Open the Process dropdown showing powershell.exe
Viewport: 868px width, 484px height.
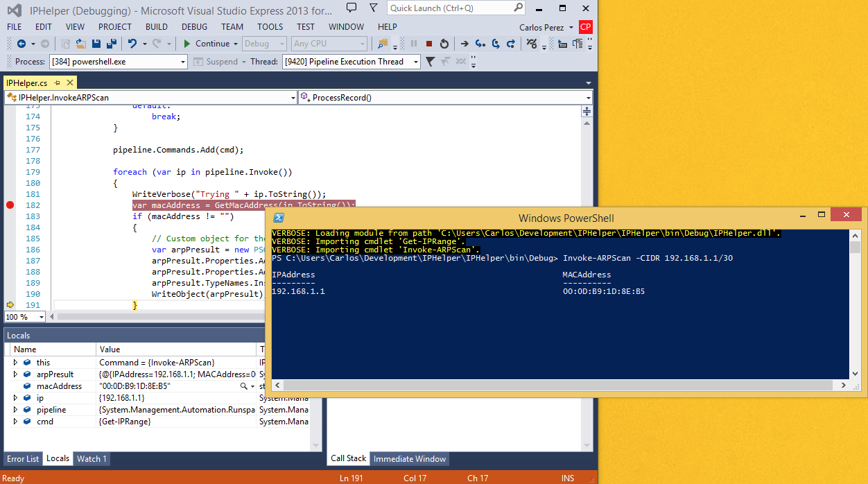pyautogui.click(x=119, y=62)
